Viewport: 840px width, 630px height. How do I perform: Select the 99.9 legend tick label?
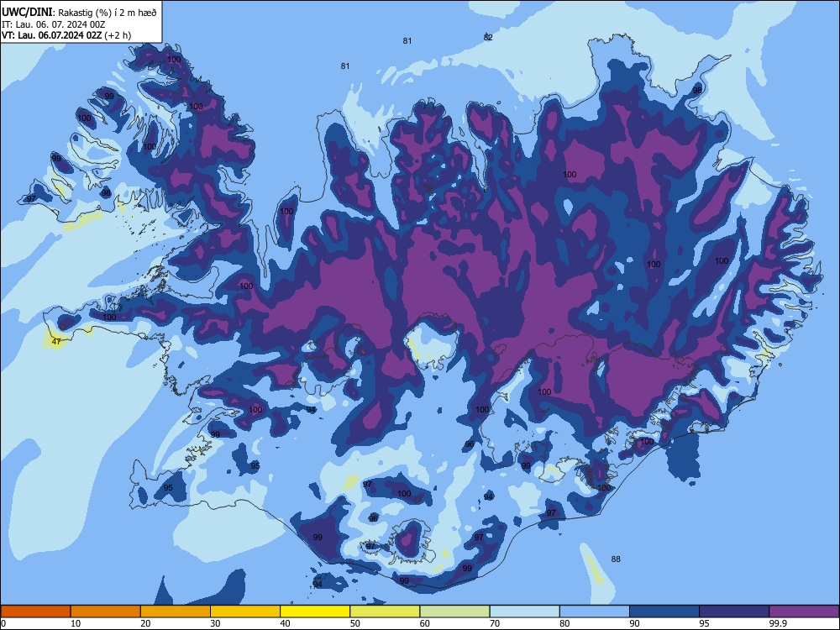pyautogui.click(x=778, y=623)
